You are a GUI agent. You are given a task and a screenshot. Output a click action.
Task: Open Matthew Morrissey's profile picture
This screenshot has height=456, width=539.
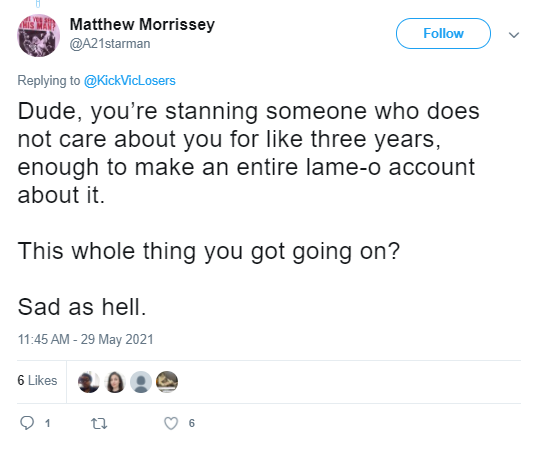click(38, 35)
